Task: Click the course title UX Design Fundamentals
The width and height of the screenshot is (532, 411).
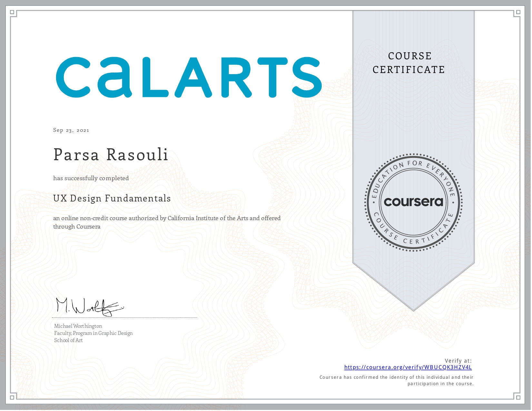Action: [112, 198]
